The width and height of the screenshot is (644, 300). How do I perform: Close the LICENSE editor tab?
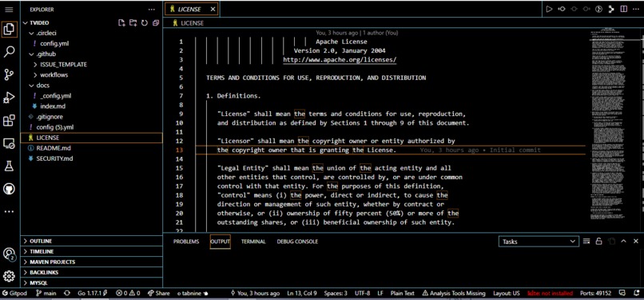[x=213, y=9]
